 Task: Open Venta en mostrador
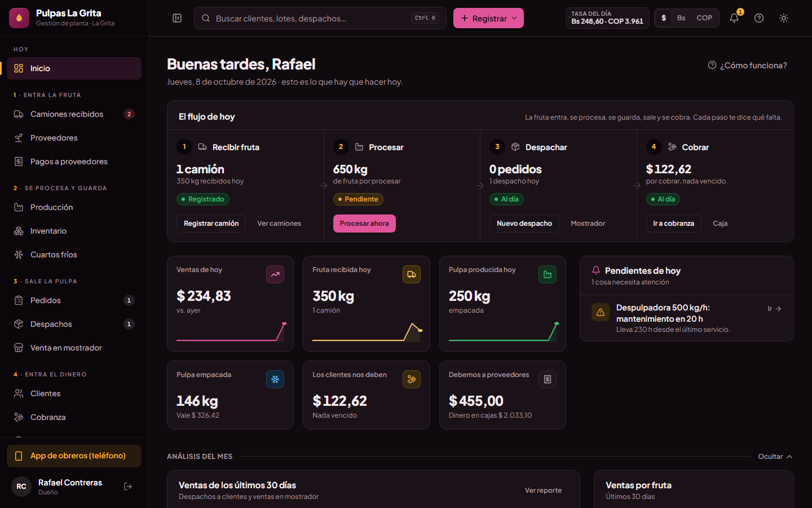(x=74, y=348)
